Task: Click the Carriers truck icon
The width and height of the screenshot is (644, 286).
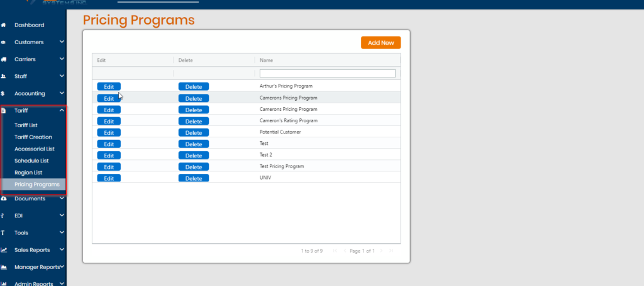Action: 3,59
